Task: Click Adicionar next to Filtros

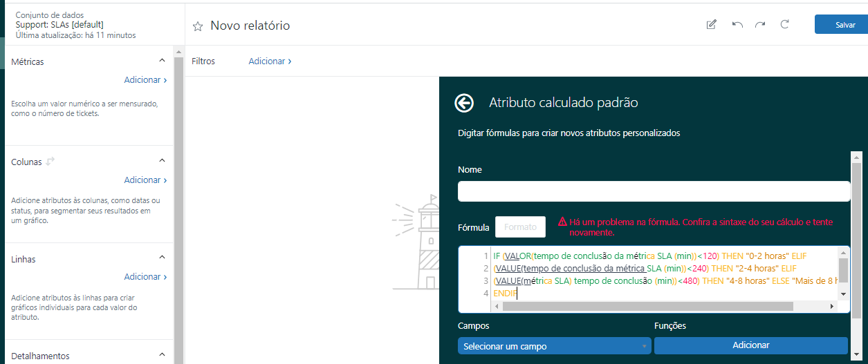Action: pyautogui.click(x=269, y=61)
